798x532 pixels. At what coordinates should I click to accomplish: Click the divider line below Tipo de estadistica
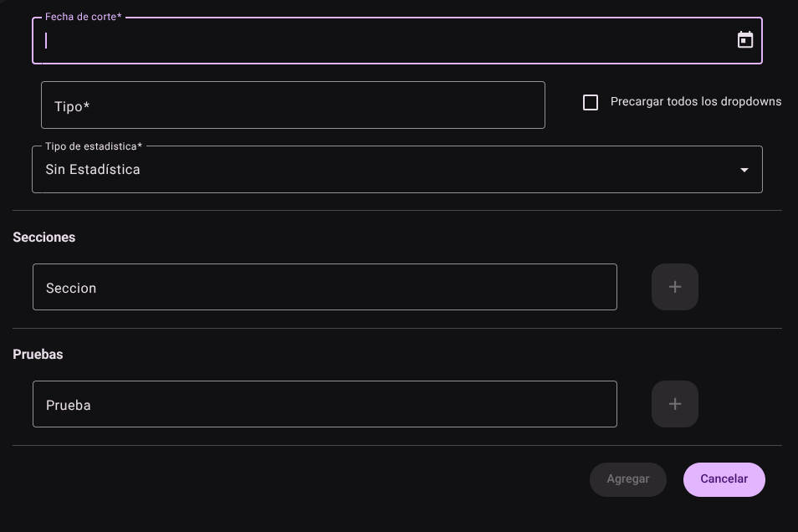[x=397, y=210]
